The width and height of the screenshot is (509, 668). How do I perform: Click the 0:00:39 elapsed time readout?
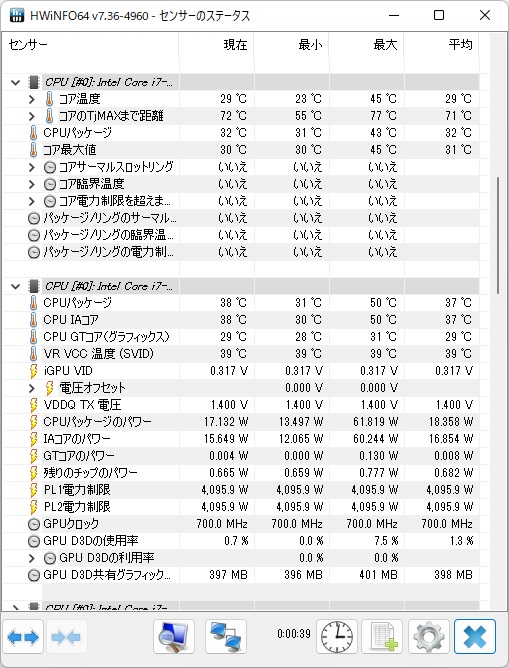point(294,634)
